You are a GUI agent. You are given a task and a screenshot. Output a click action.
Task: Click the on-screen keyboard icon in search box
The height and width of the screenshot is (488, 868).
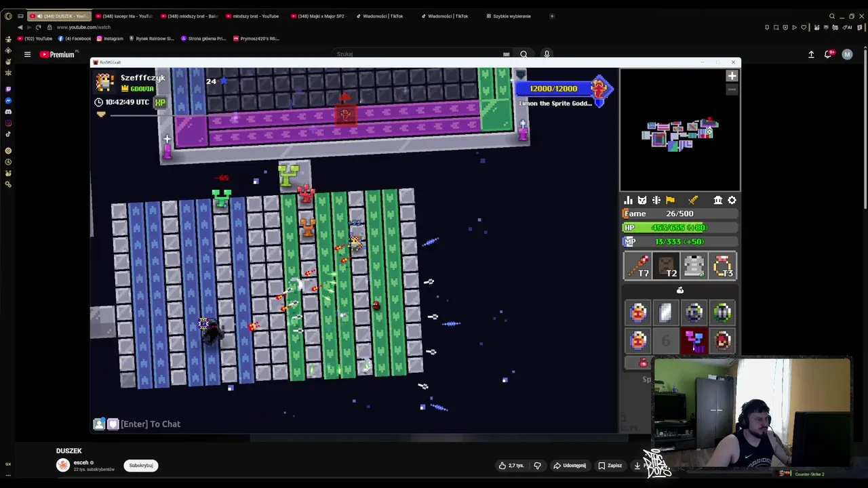point(506,54)
